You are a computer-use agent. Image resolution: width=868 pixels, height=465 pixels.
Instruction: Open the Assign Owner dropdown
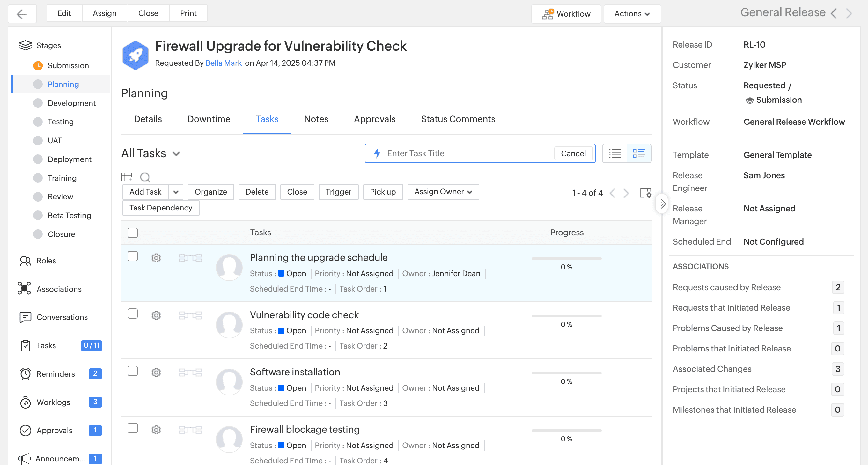(443, 192)
